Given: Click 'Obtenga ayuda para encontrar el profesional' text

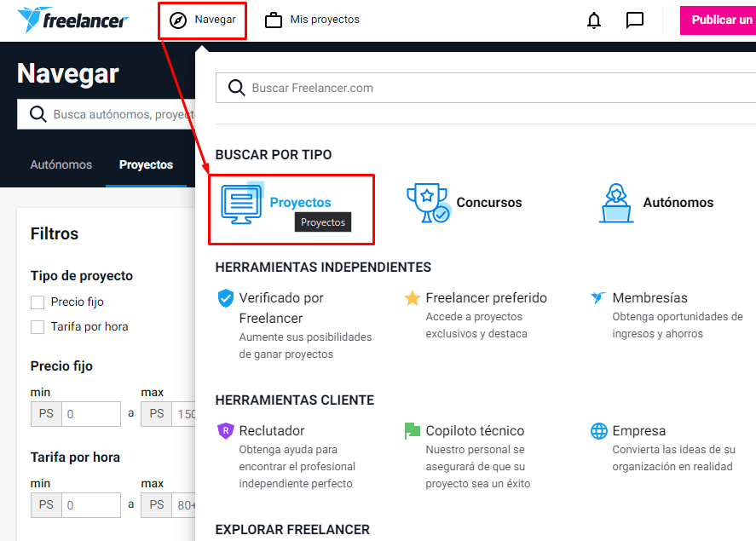Looking at the screenshot, I should click(297, 466).
